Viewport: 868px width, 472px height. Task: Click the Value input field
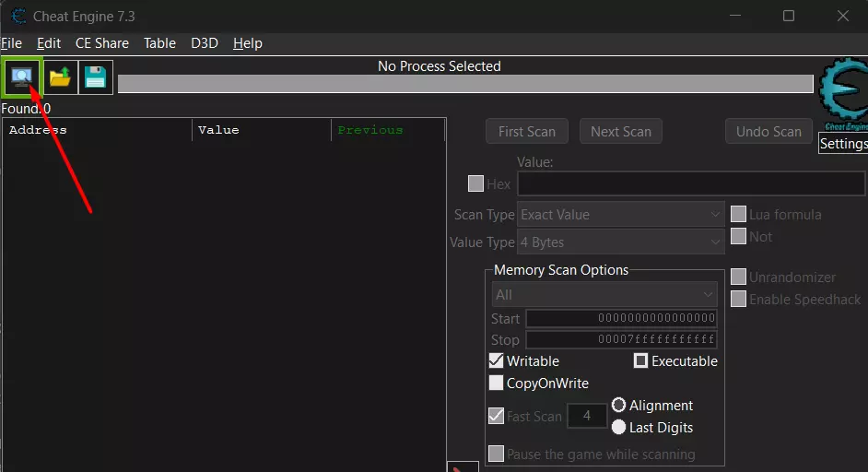coord(691,183)
